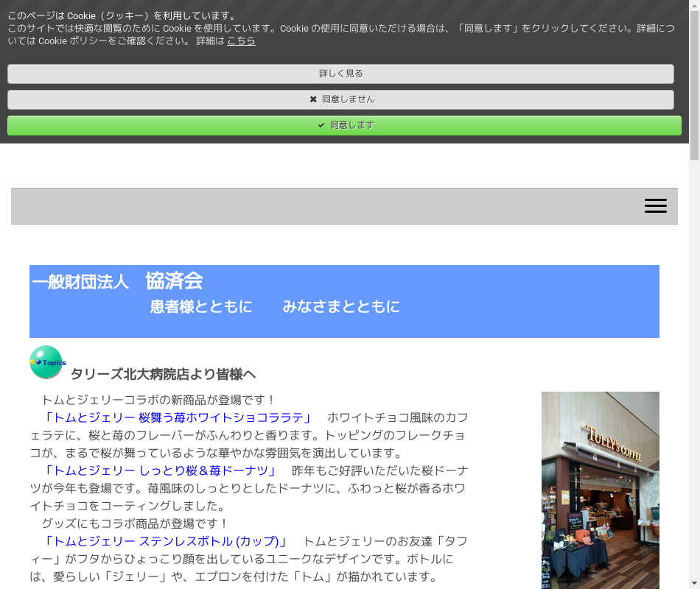
Task: Click the 一般財団法人 協済会 site title
Action: tap(117, 281)
